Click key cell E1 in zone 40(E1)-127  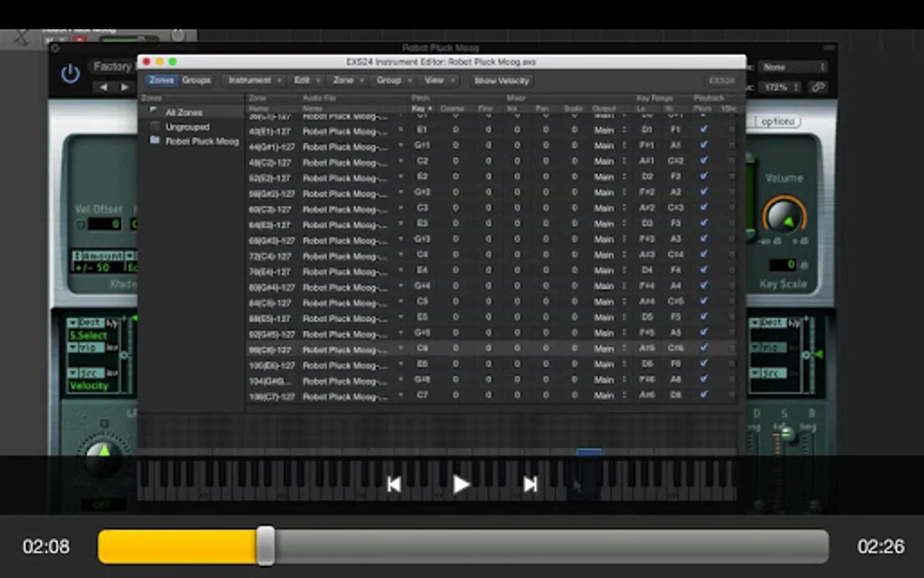tap(422, 130)
